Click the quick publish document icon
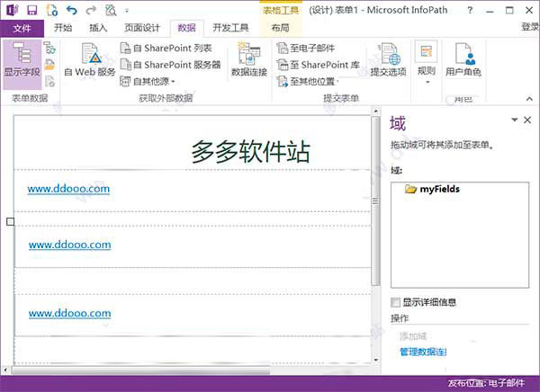Screen dimensions: 540x392 click(x=52, y=10)
